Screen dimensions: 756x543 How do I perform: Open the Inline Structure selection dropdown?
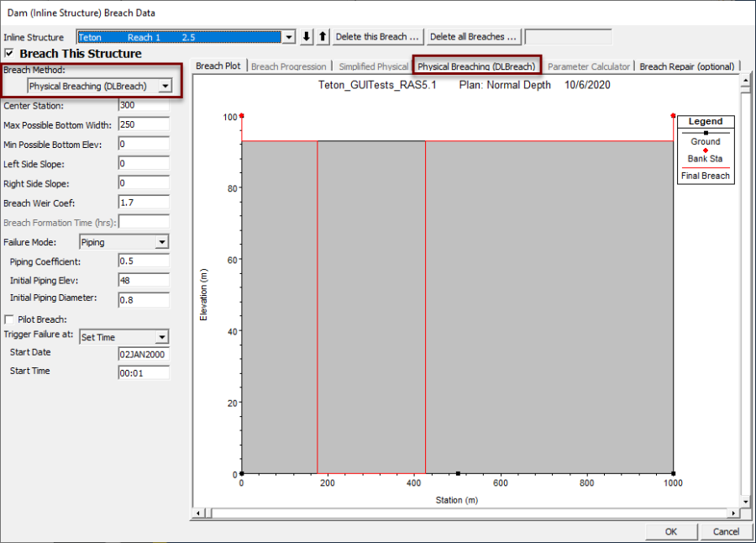288,37
